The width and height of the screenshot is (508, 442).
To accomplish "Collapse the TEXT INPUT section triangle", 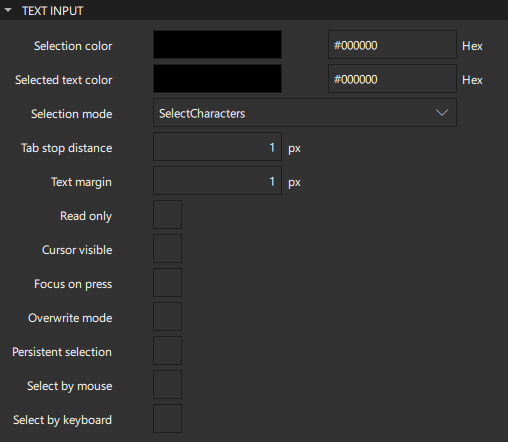I will [8, 10].
